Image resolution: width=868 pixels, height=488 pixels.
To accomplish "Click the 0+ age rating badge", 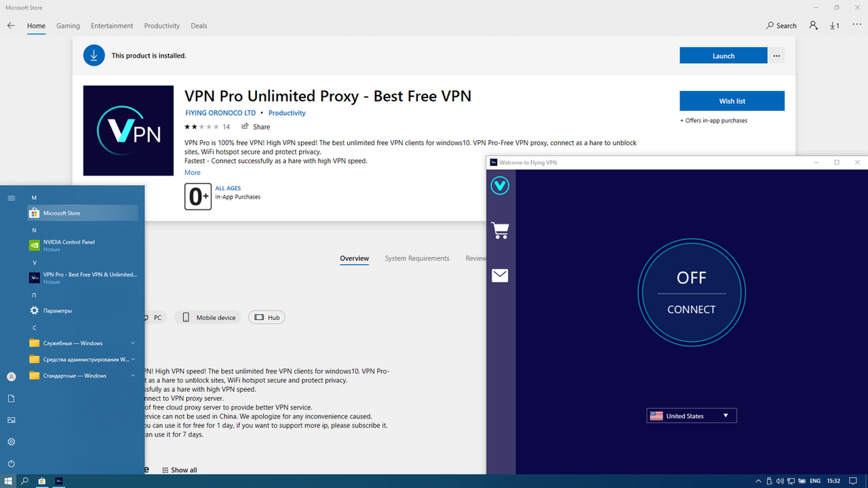I will [198, 197].
